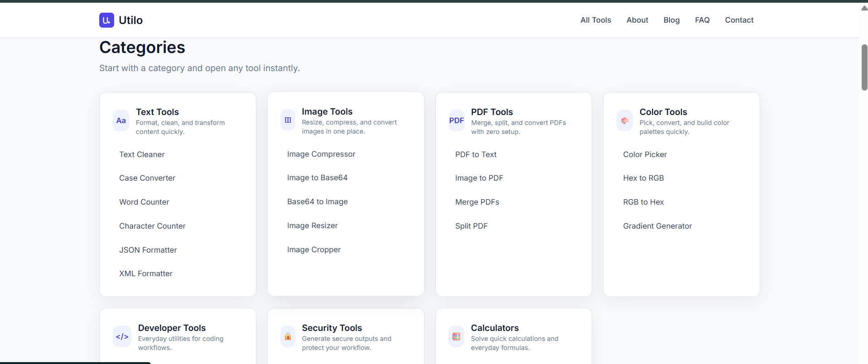This screenshot has width=868, height=364.
Task: Open Hex to RGB tool
Action: point(643,178)
